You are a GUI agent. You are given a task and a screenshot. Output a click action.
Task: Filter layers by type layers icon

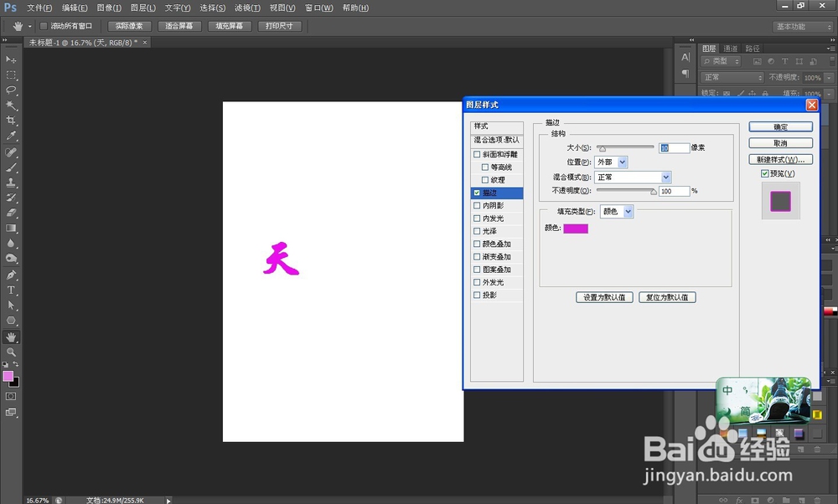[784, 61]
